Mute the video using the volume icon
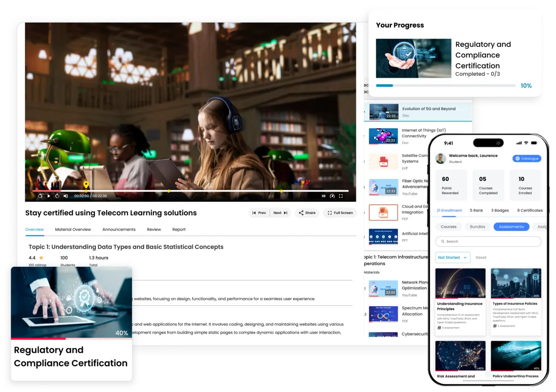Screen dimensions: 556x392 pos(65,196)
